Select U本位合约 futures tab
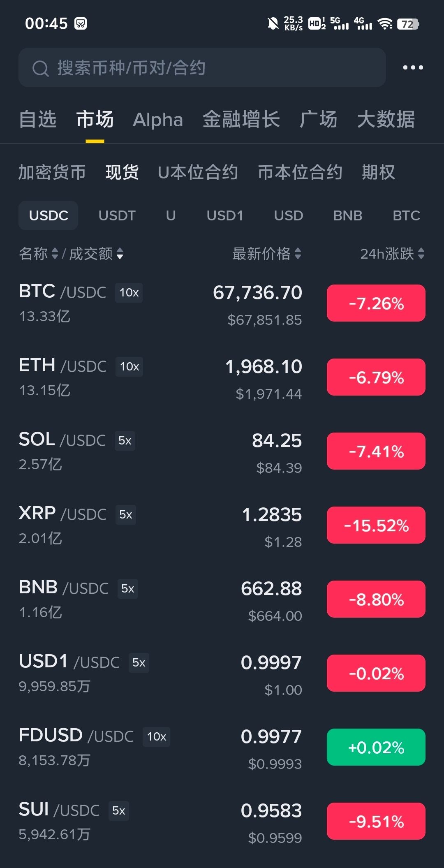Image resolution: width=444 pixels, height=868 pixels. point(198,172)
